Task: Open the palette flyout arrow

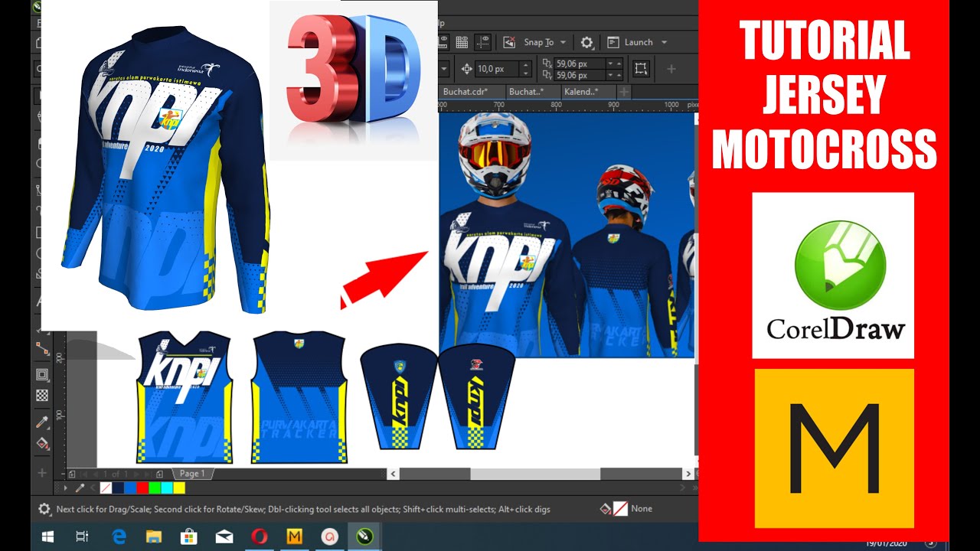Action: (x=66, y=487)
